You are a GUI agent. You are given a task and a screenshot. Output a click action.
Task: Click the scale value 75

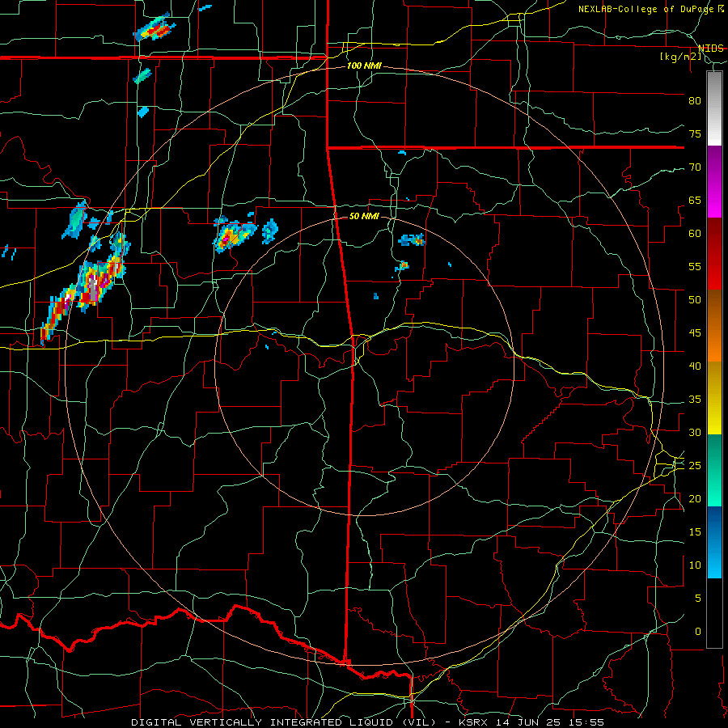695,133
